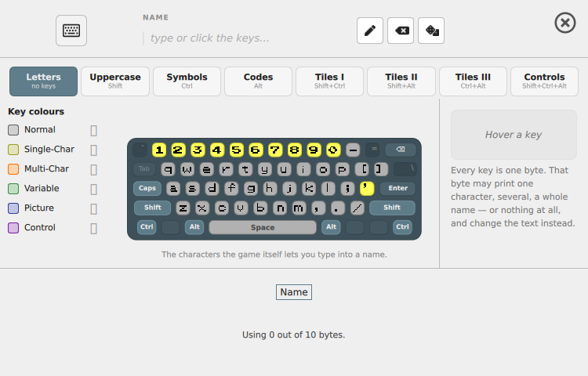
Task: Click the Space bar key
Action: click(x=263, y=227)
